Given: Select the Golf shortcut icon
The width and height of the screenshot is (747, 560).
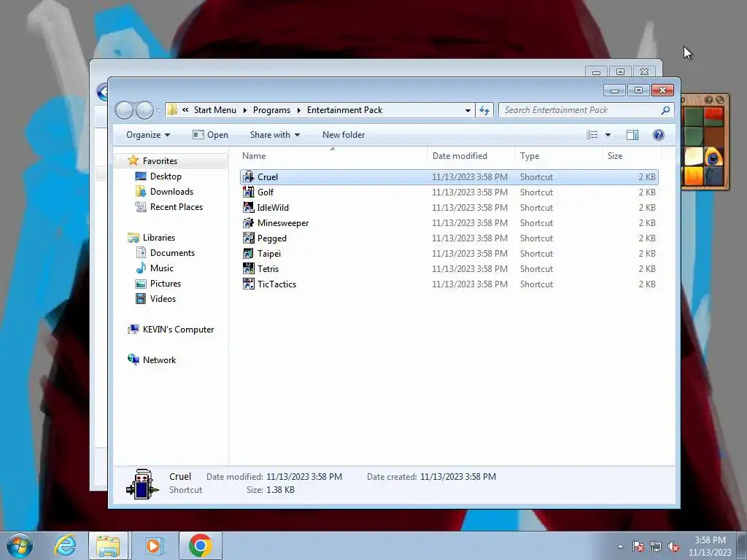Looking at the screenshot, I should 248,192.
